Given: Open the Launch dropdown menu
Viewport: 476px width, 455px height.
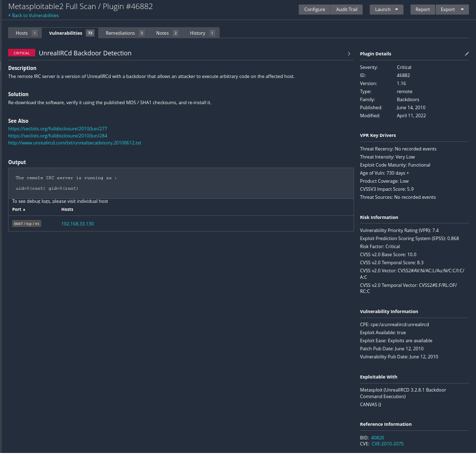Looking at the screenshot, I should 386,10.
